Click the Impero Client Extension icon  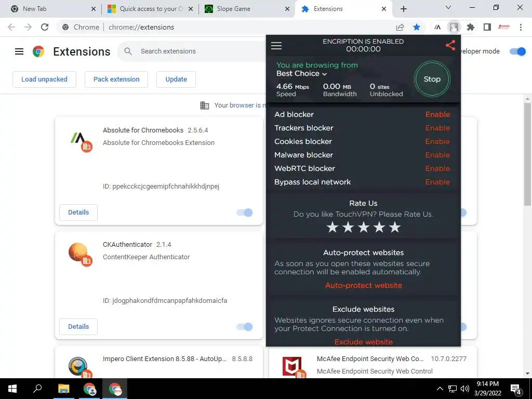[79, 367]
